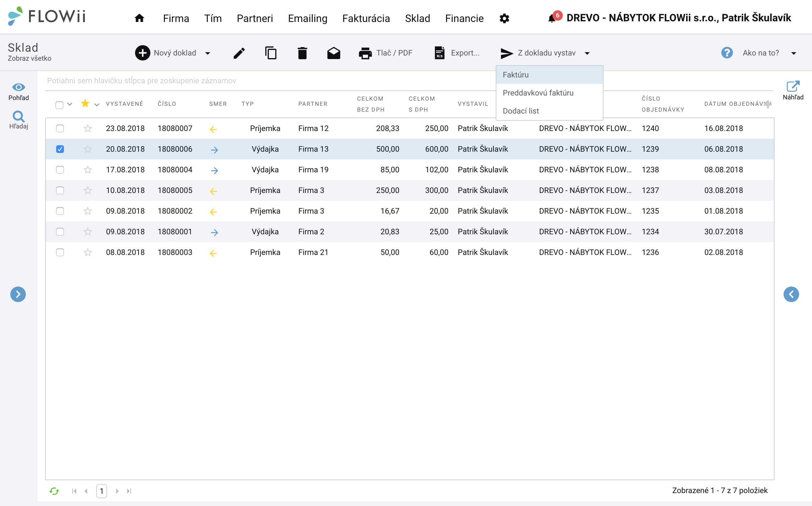The width and height of the screenshot is (812, 506).
Task: Select the row checkbox for 18080002
Action: pos(60,211)
